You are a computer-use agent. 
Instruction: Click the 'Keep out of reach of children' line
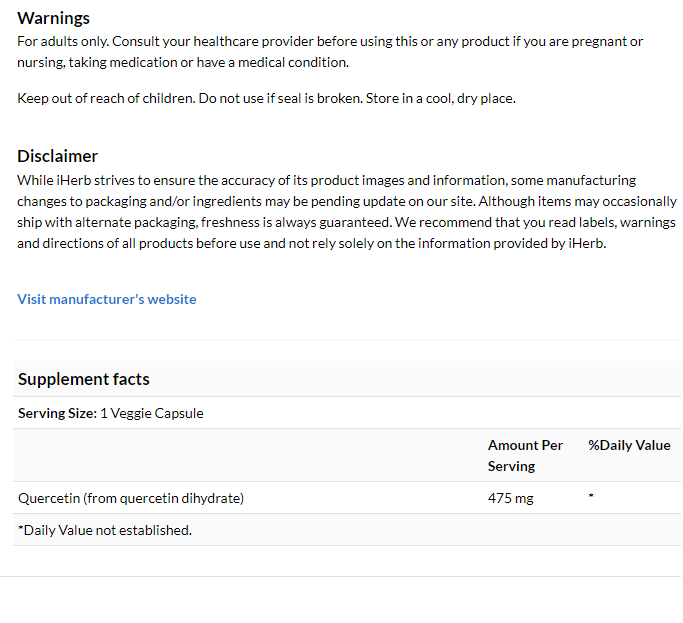(266, 98)
